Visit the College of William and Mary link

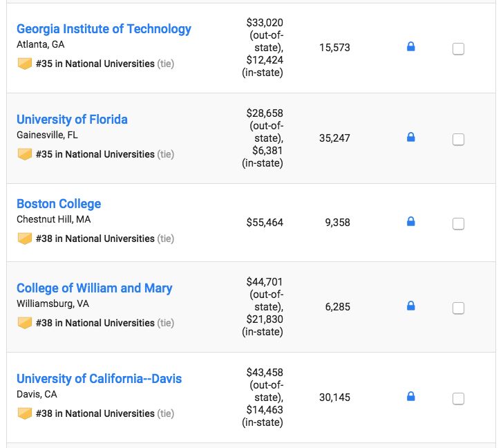pos(95,288)
